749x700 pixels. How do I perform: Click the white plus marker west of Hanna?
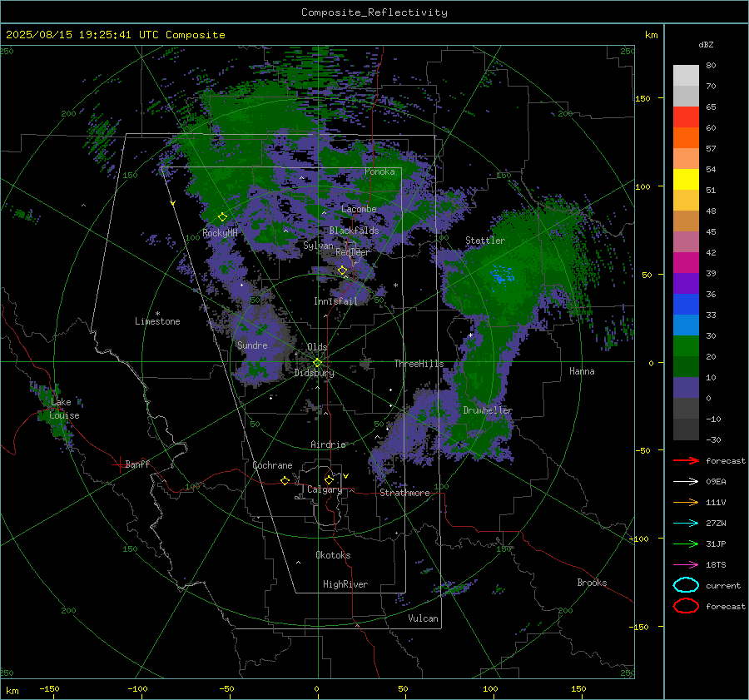click(x=470, y=335)
